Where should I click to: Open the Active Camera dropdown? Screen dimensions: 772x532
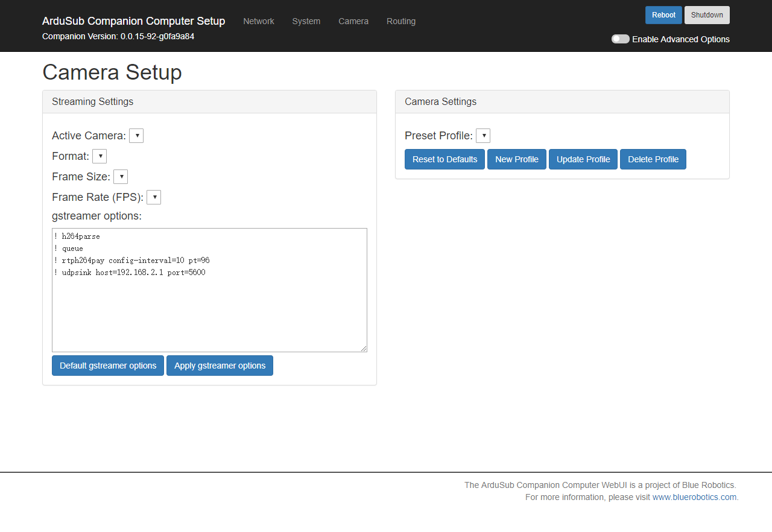point(136,136)
